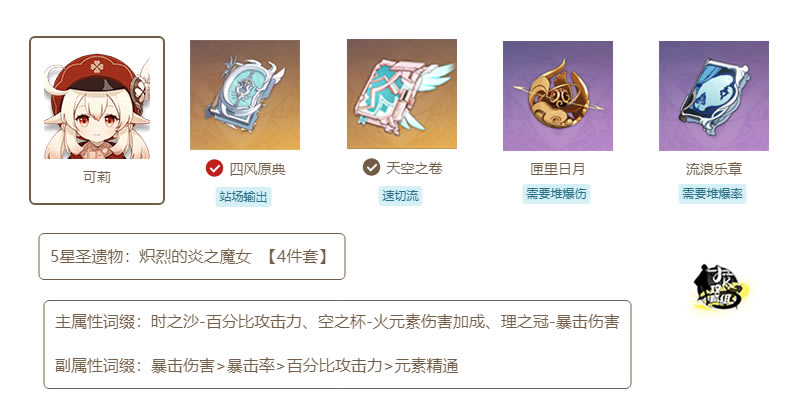Click the 需要堆爆率 tag
Screen dimensions: 808x418
tap(712, 194)
